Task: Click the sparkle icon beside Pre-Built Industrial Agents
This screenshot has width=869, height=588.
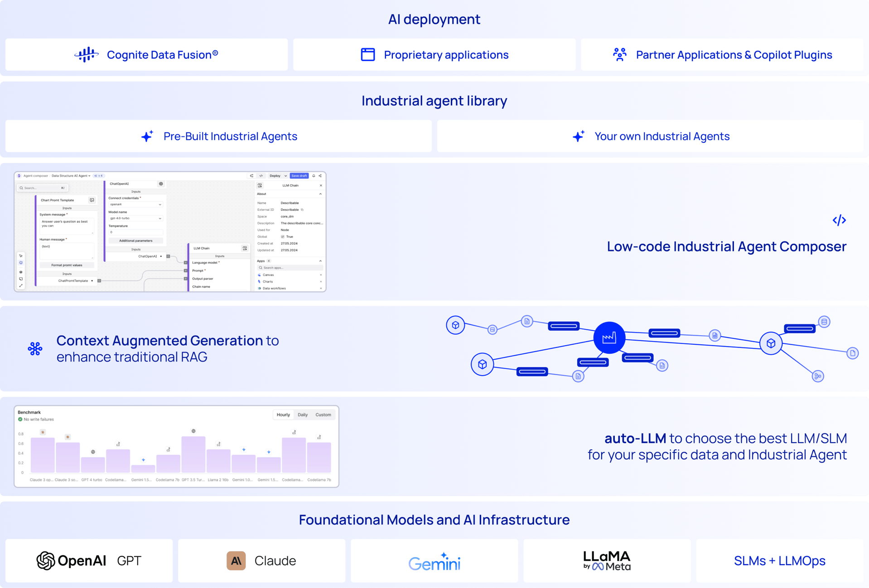Action: click(x=147, y=136)
